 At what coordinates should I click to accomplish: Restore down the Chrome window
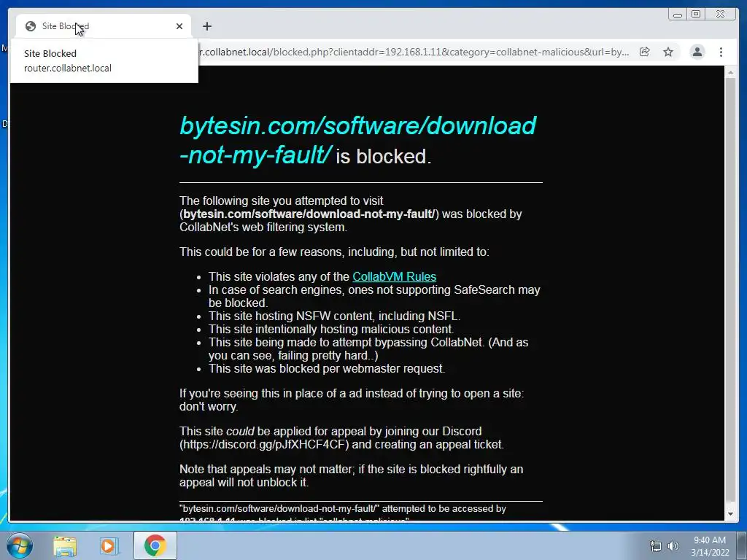pyautogui.click(x=696, y=15)
